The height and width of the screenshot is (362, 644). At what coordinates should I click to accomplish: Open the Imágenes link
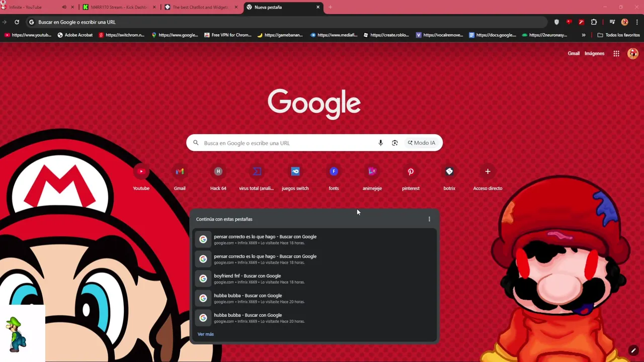(x=594, y=53)
